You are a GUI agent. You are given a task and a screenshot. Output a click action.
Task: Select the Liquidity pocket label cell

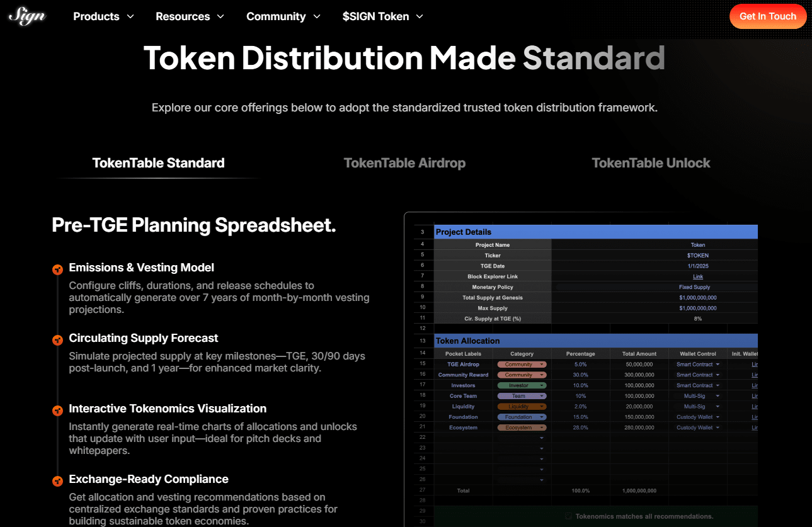pos(463,407)
